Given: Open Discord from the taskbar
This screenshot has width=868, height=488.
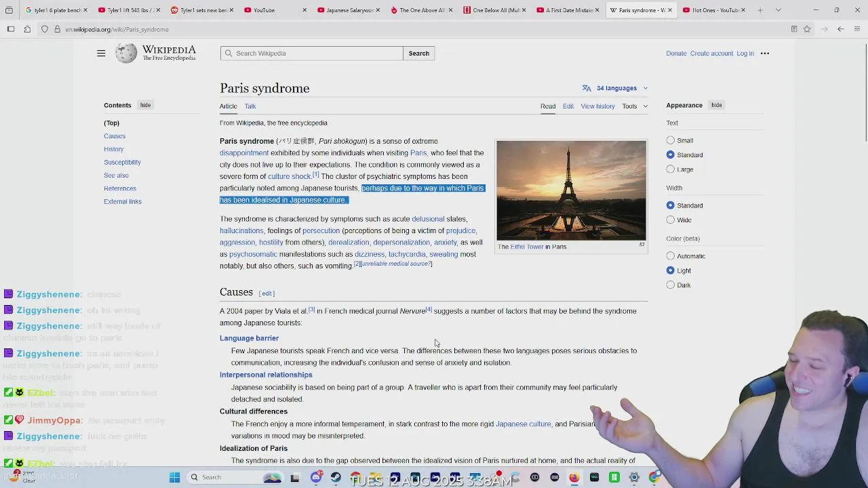Looking at the screenshot, I should [316, 477].
